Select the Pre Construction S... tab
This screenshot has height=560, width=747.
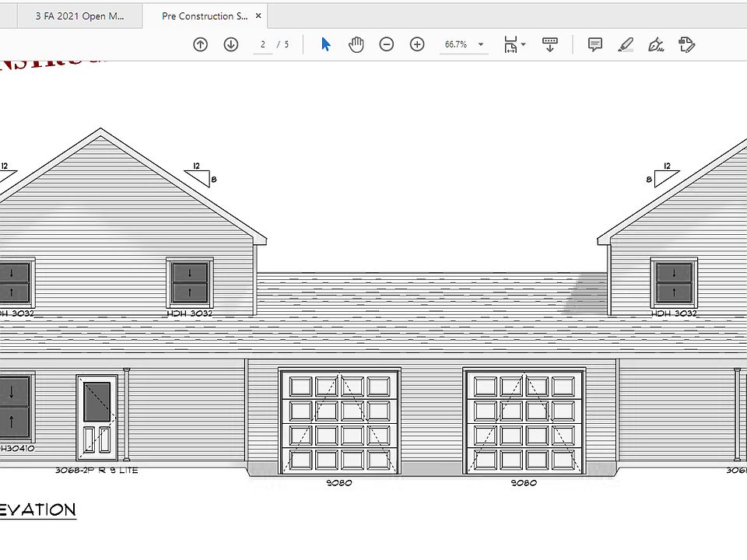tap(205, 16)
